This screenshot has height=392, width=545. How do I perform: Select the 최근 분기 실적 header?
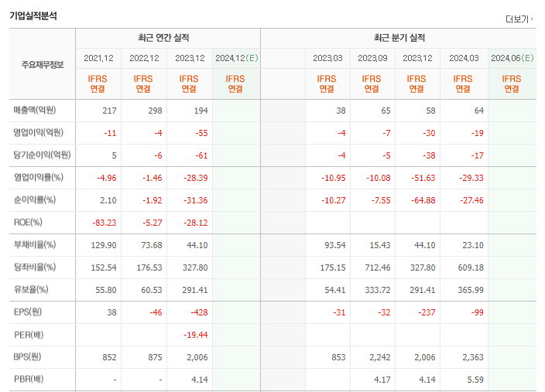pos(399,37)
